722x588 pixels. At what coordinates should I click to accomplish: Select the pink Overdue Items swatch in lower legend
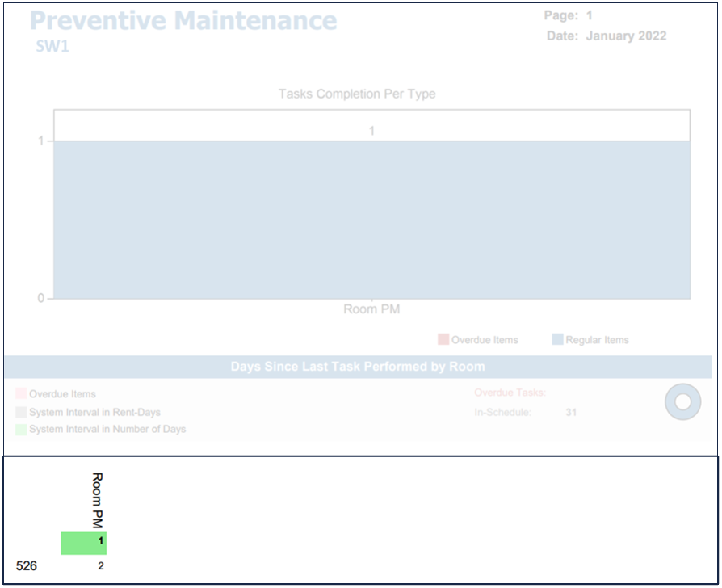[x=21, y=394]
